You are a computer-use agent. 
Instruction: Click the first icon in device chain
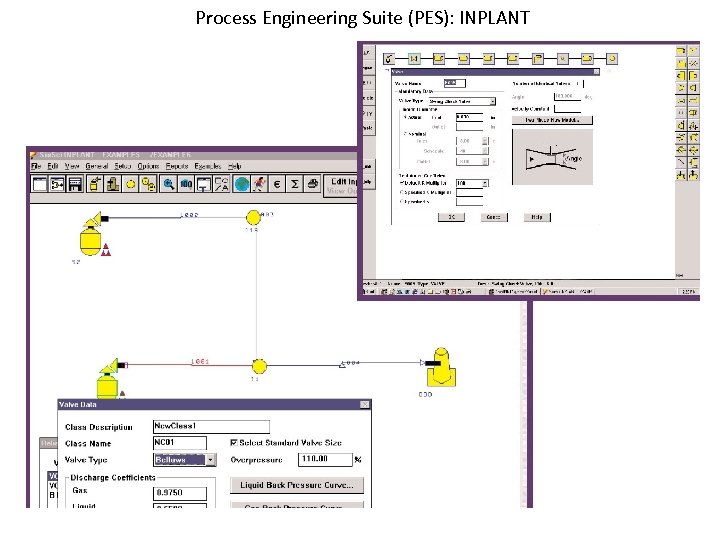(389, 59)
